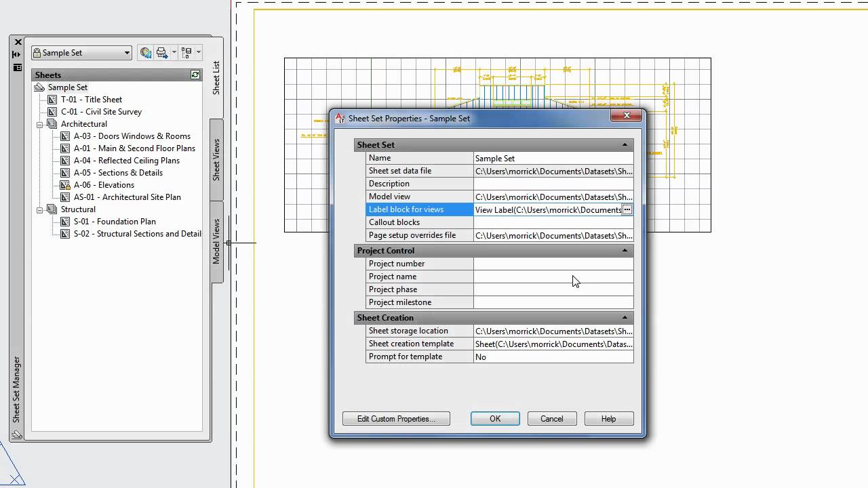Screen dimensions: 868x488
Task: Click the C-01 Civil Site Survey sheet icon
Action: 53,112
